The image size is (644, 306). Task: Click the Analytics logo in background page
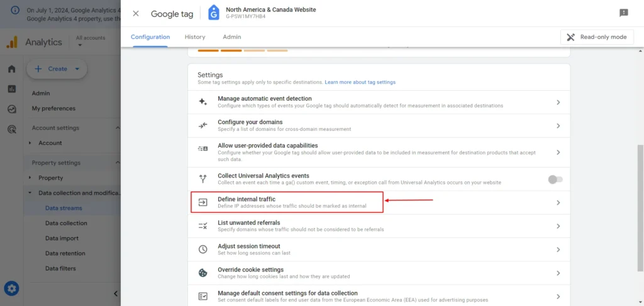click(12, 42)
